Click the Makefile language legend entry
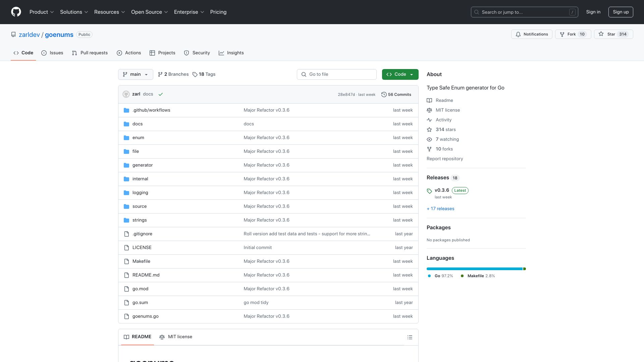Screen dimensions: 644x362 478,276
